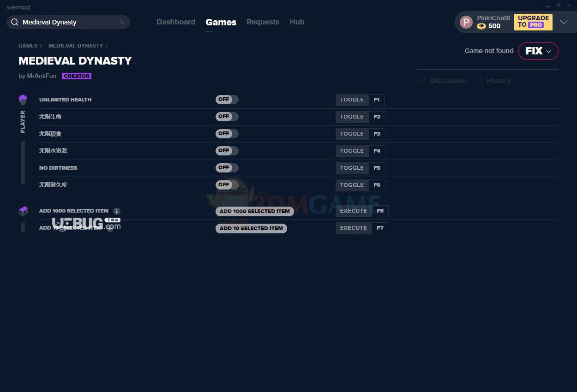Click the NO DIRTINESS cheat label
The height and width of the screenshot is (392, 577).
(x=58, y=168)
